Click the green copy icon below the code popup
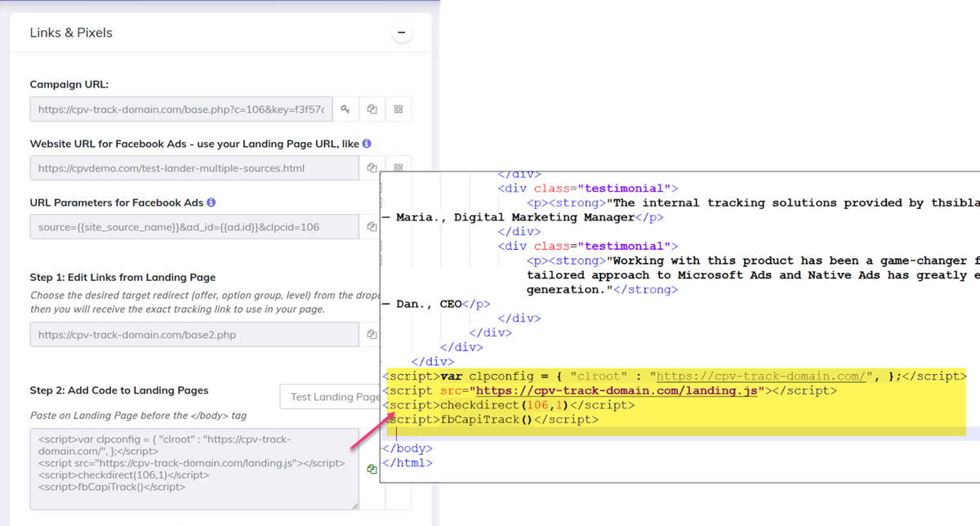 click(372, 467)
